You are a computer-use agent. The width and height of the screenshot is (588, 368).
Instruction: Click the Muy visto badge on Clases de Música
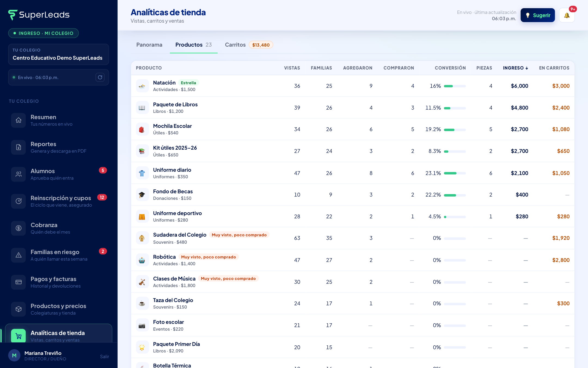pos(228,278)
